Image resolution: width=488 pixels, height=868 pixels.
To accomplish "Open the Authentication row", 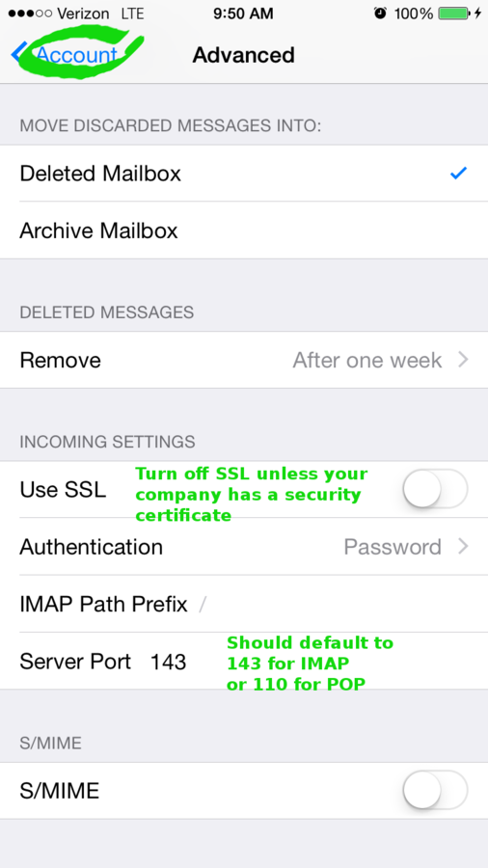I will point(244,547).
